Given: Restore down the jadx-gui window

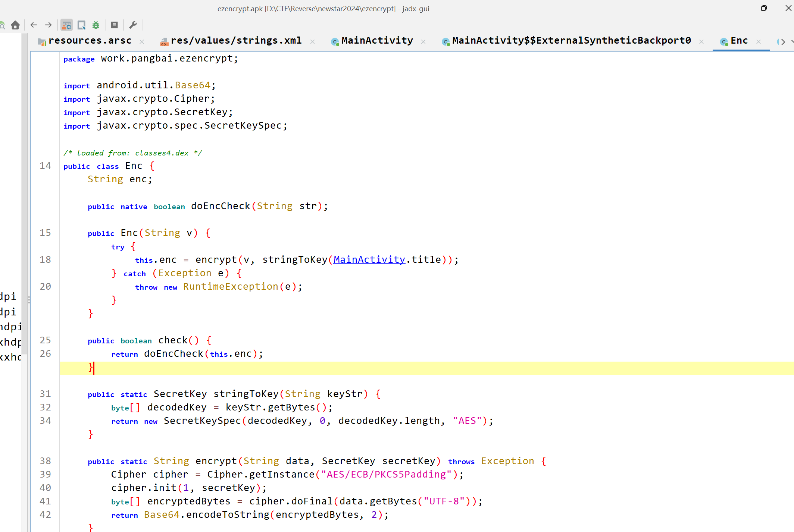Looking at the screenshot, I should click(763, 8).
